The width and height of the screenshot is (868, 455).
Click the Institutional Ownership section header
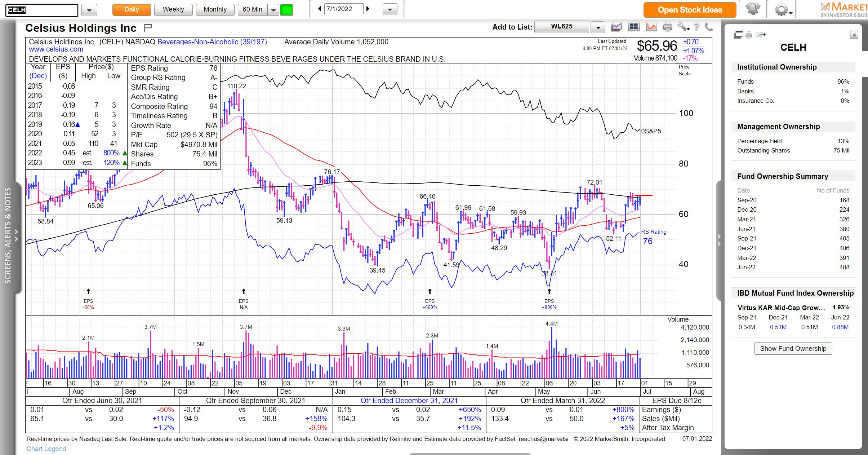click(793, 67)
